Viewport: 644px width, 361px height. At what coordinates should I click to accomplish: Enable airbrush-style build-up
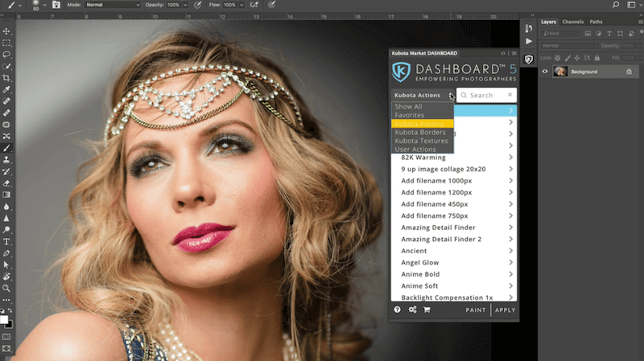tap(254, 5)
